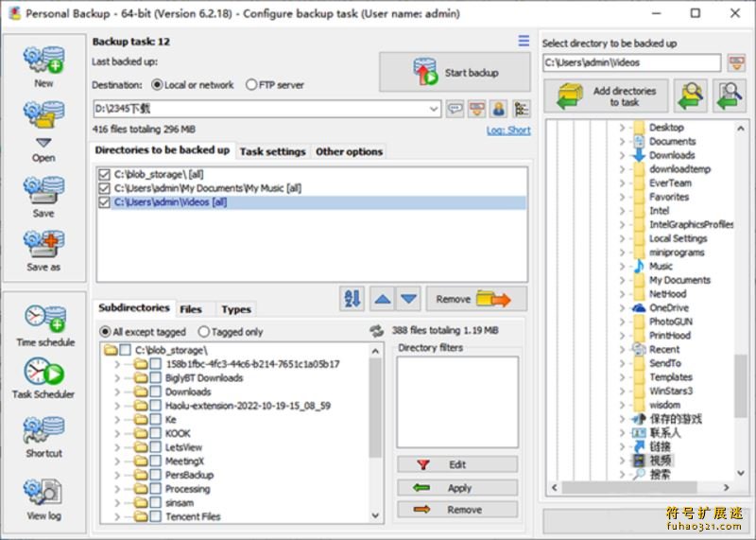Tag the BiglyBT Downloads subdirectory checkbox
The height and width of the screenshot is (540, 756).
coord(155,378)
